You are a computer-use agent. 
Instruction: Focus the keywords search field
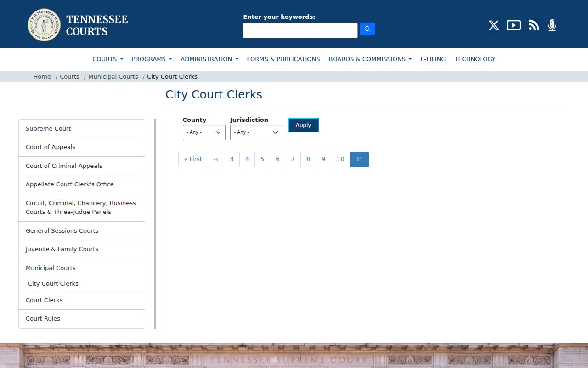point(300,30)
